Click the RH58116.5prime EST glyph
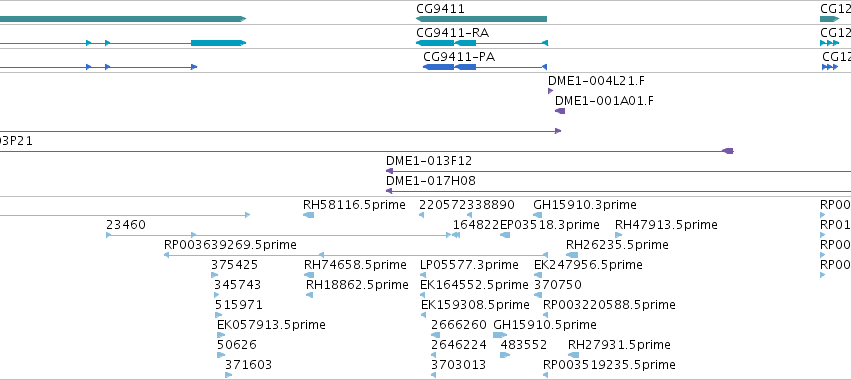This screenshot has height=380, width=851. (x=308, y=215)
